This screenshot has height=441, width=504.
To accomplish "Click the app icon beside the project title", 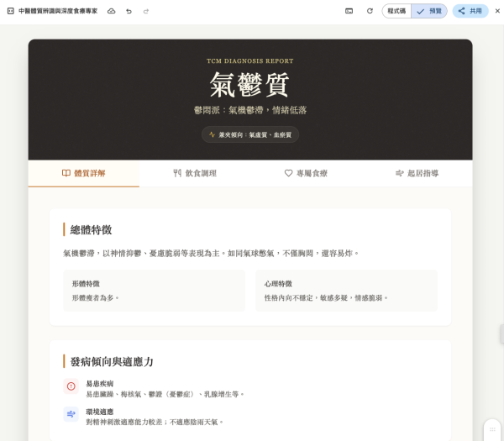I will click(11, 11).
